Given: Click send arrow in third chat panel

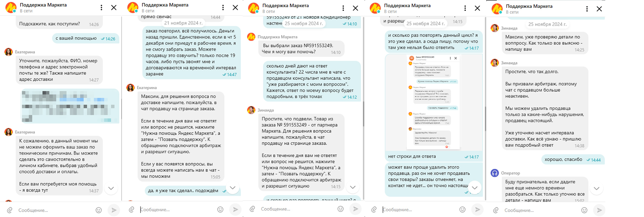Looking at the screenshot, I should tap(355, 209).
